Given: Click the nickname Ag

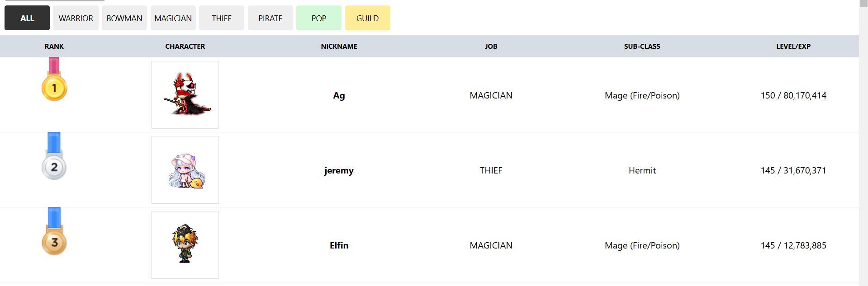Looking at the screenshot, I should [x=339, y=95].
